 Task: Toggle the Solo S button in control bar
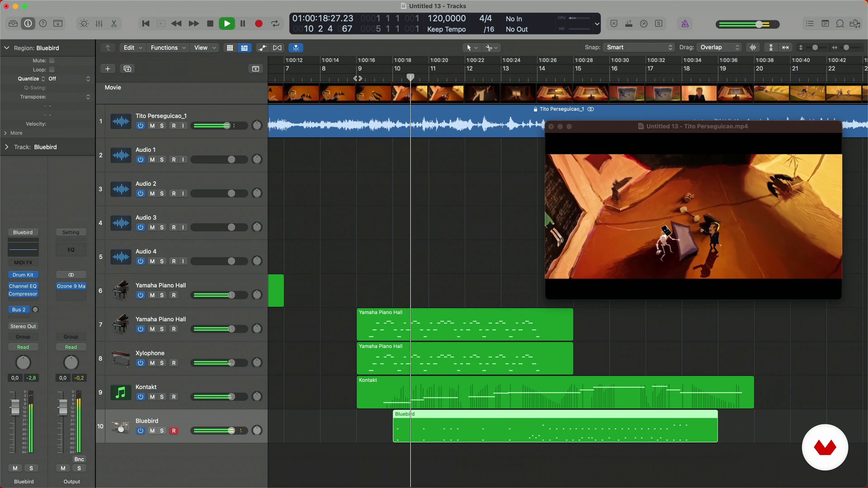click(659, 23)
